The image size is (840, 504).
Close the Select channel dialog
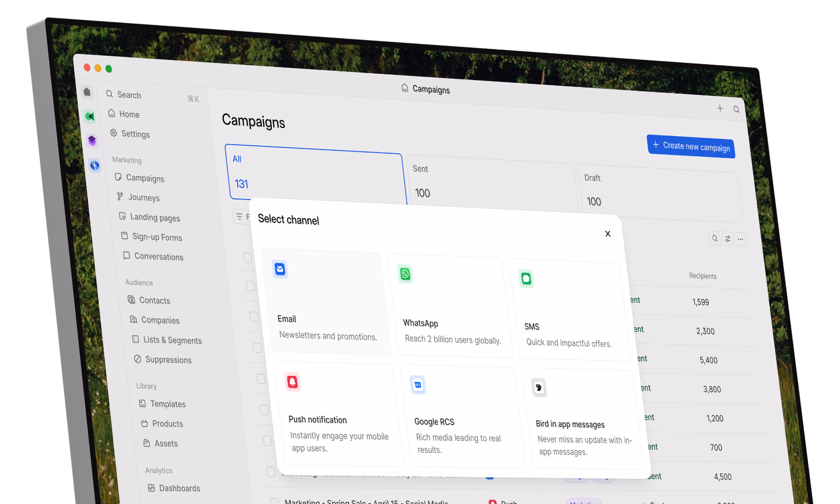607,234
